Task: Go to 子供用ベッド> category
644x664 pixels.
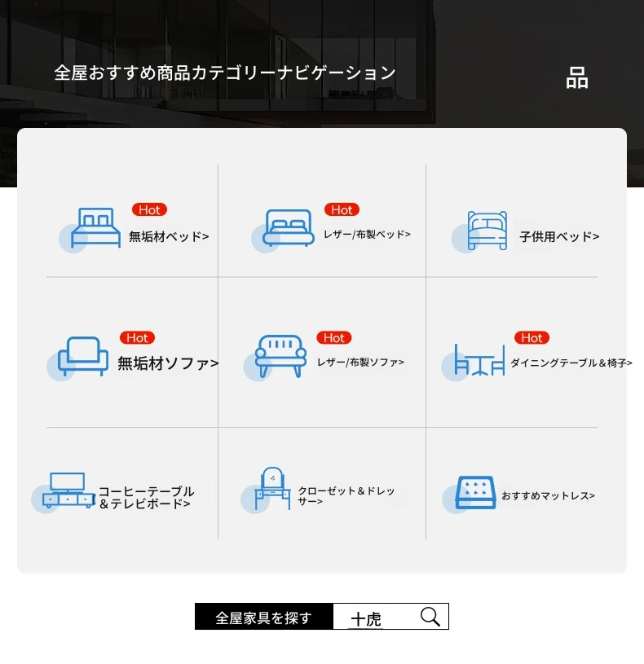Action: pos(559,237)
